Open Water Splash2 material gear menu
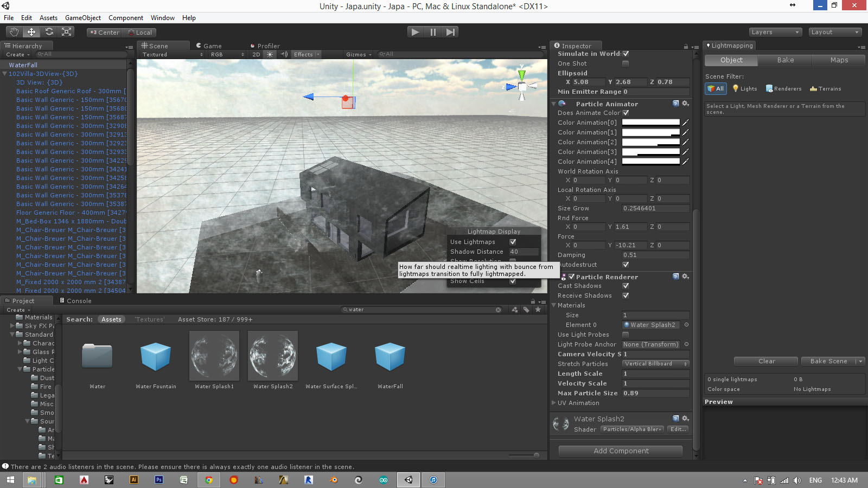This screenshot has height=488, width=868. click(x=685, y=419)
